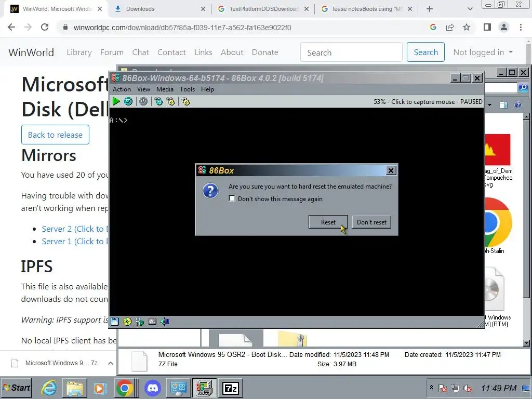
Task: Click Chrome address bar URL
Action: click(182, 28)
